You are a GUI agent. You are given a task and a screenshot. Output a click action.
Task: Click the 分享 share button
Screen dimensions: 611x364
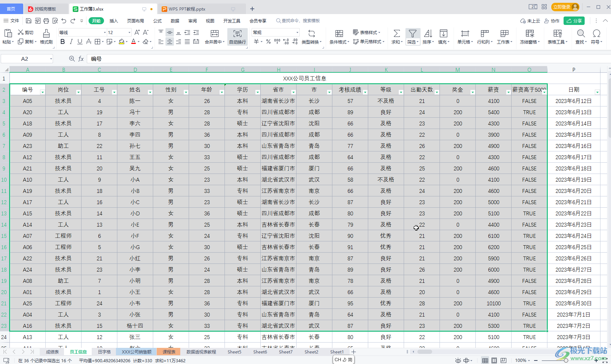(574, 21)
